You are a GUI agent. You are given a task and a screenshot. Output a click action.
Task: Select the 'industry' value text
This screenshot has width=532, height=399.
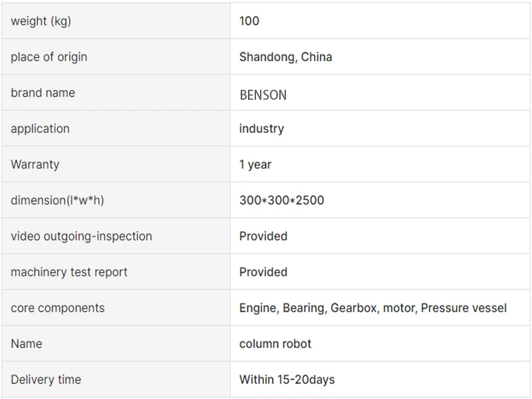[261, 129]
